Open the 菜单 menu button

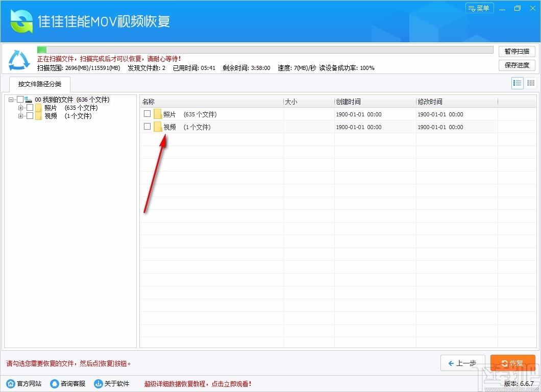click(479, 8)
